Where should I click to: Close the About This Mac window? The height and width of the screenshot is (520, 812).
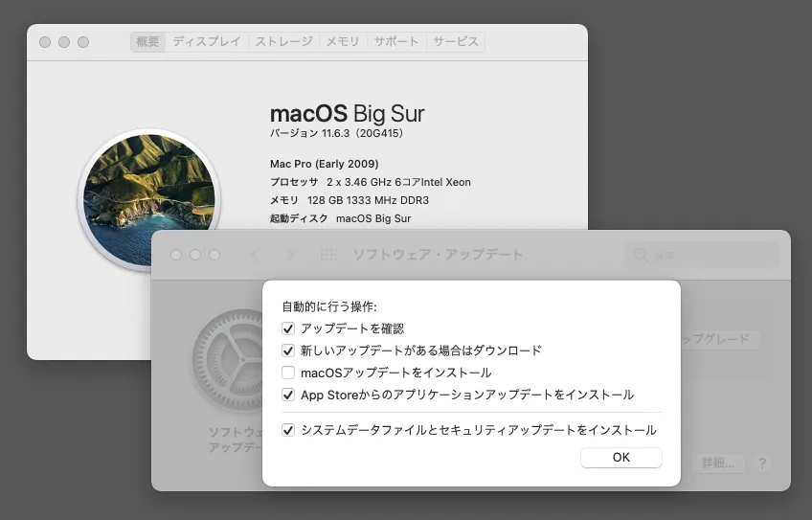45,42
